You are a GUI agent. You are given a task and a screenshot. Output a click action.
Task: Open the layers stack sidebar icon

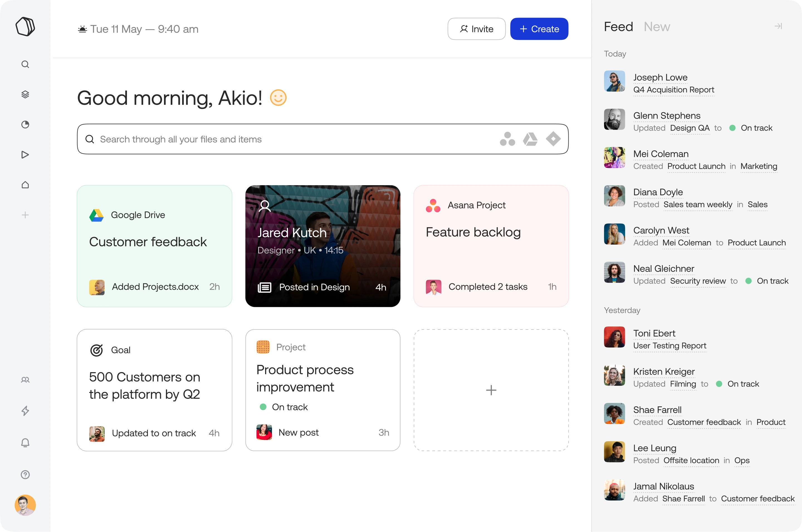25,94
